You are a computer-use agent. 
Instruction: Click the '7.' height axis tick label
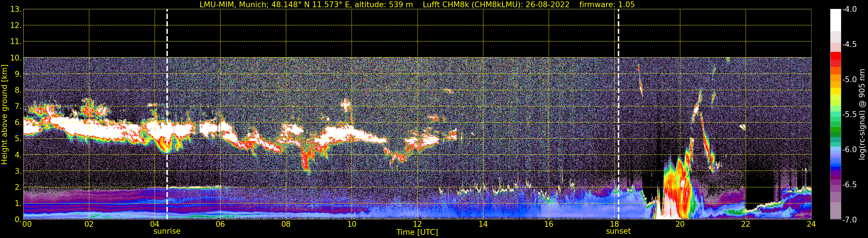tap(18, 107)
